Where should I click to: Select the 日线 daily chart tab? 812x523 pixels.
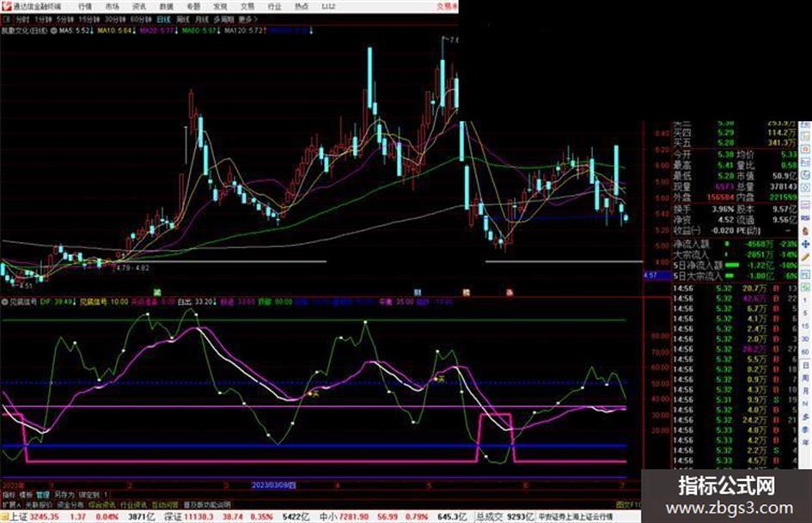163,20
